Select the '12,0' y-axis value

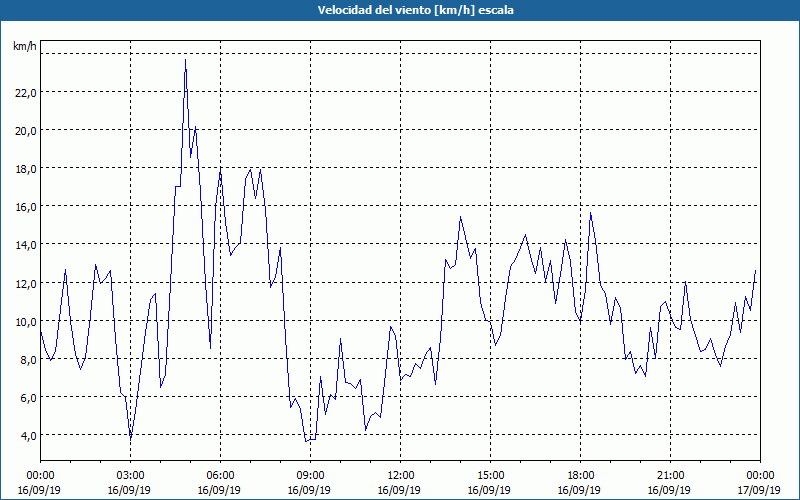[27, 283]
